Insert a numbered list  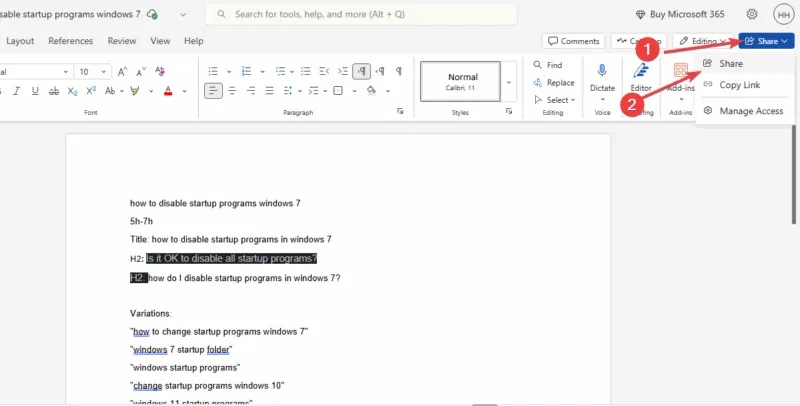pyautogui.click(x=246, y=71)
